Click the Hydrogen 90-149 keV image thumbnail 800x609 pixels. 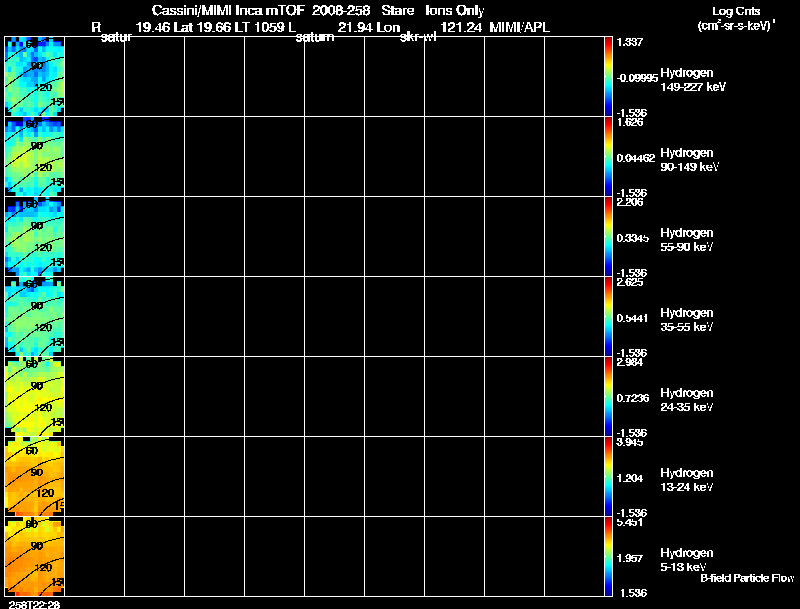click(x=35, y=157)
